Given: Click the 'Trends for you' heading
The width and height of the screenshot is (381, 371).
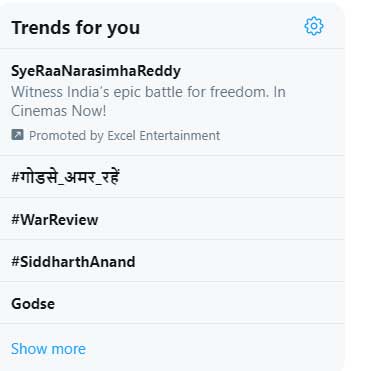Looking at the screenshot, I should point(76,28).
